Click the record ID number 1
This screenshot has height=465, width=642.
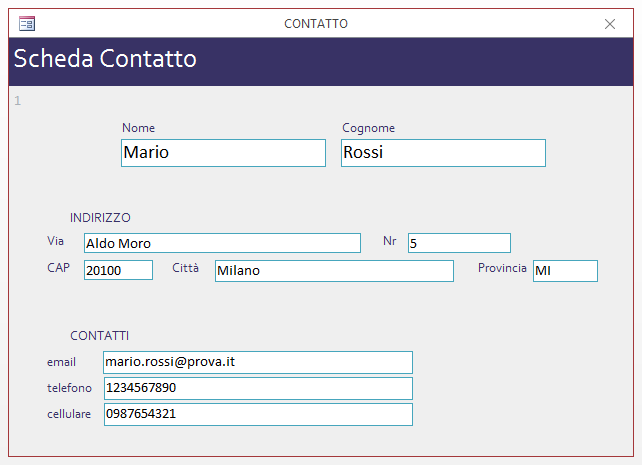pyautogui.click(x=18, y=101)
